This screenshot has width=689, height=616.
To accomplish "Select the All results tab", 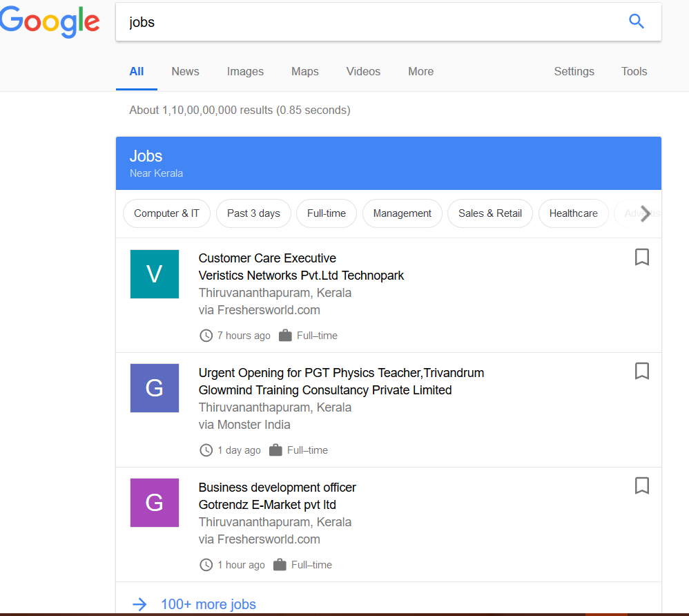I will coord(137,72).
